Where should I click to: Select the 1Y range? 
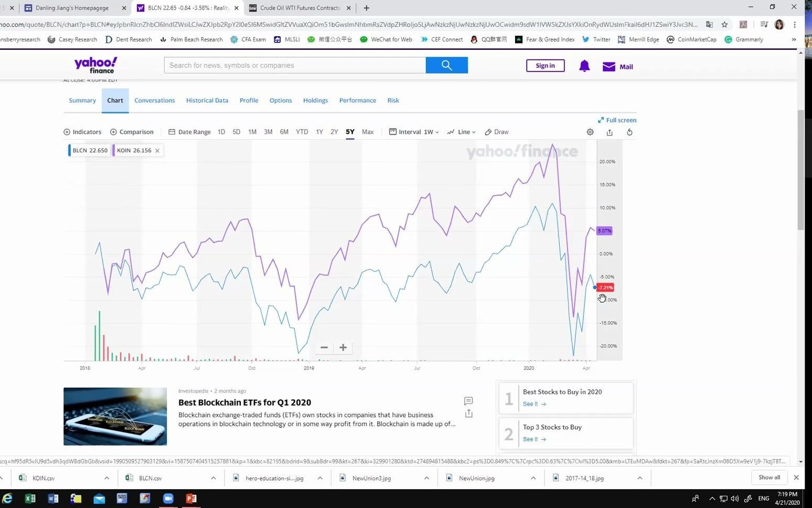[319, 132]
